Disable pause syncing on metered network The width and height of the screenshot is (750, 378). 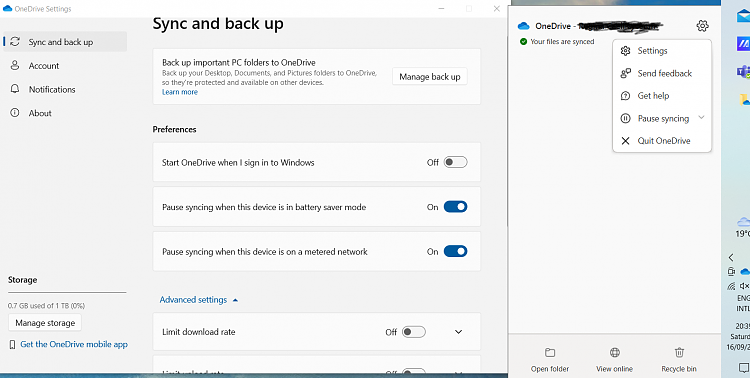455,251
